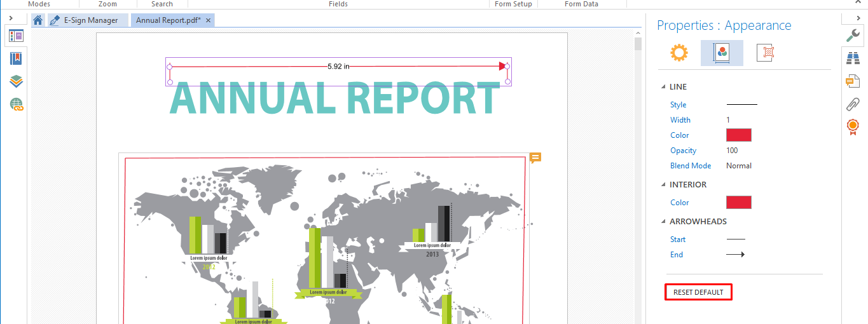This screenshot has width=868, height=324.
Task: Choose the arrowhead Start style
Action: [x=736, y=240]
